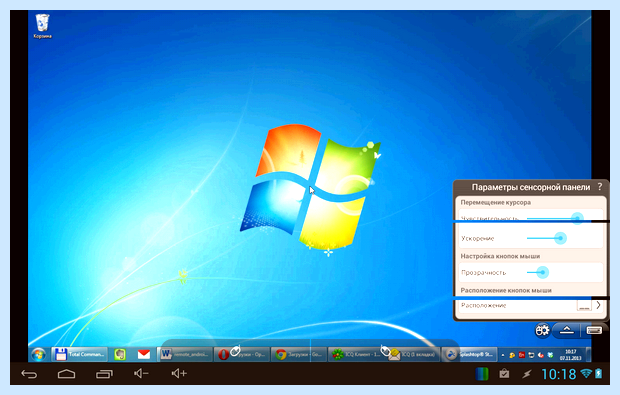This screenshot has width=620, height=395.
Task: Collapse the Splashtop toolbar with up arrow
Action: pos(566,330)
